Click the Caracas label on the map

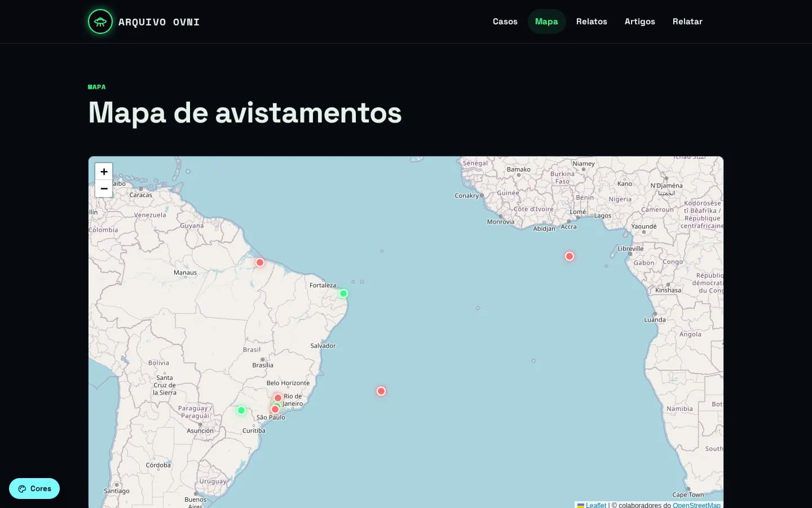pyautogui.click(x=140, y=195)
